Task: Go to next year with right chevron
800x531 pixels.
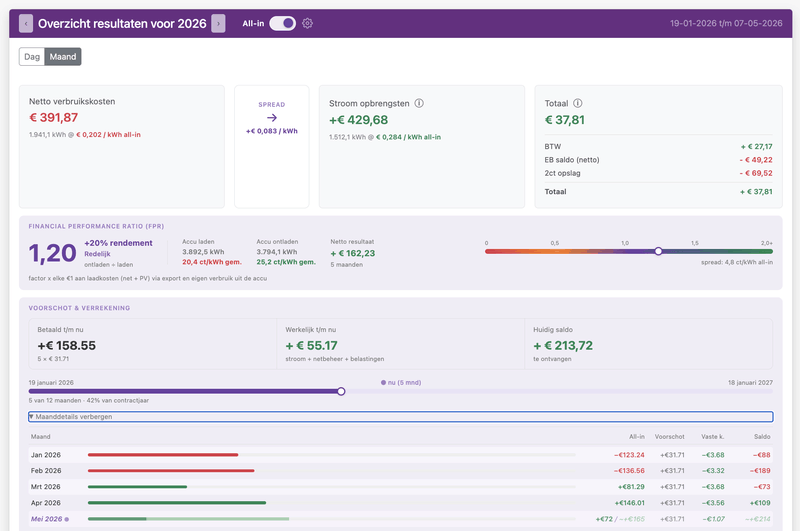Action: point(218,23)
